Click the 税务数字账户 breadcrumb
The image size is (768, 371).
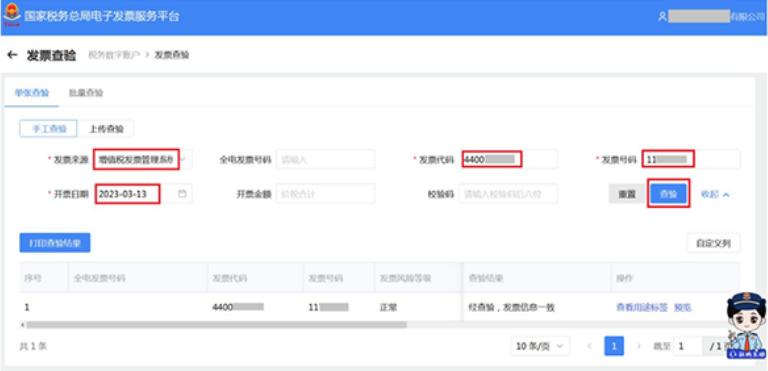click(x=114, y=55)
